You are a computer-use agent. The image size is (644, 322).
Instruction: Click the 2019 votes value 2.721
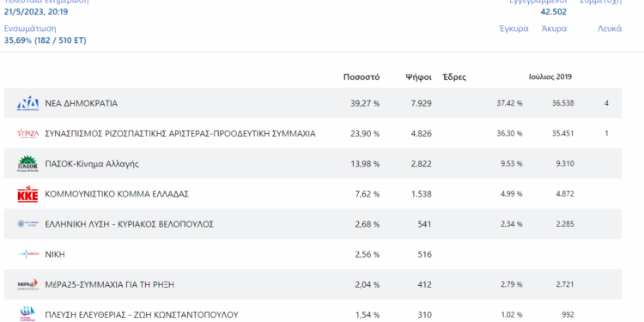click(565, 284)
